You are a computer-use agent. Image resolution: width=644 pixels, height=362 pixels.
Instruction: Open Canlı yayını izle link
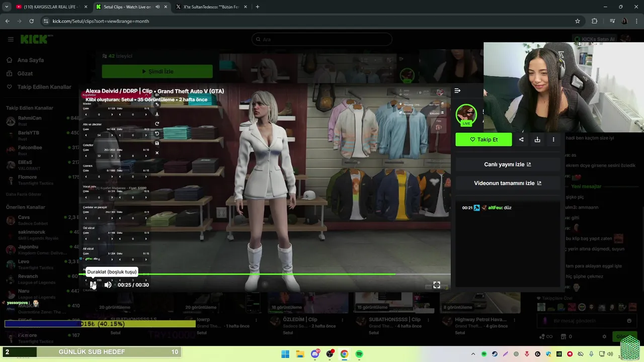[x=508, y=164]
